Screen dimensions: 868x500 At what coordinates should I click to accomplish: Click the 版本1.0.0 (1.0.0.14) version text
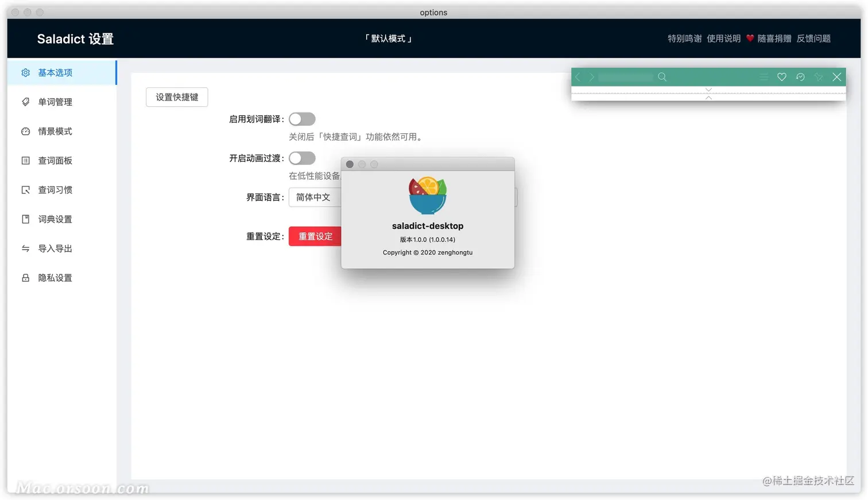click(x=428, y=240)
